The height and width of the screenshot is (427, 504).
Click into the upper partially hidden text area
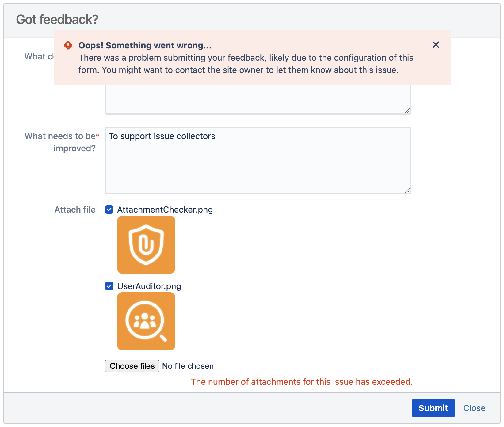pyautogui.click(x=258, y=100)
